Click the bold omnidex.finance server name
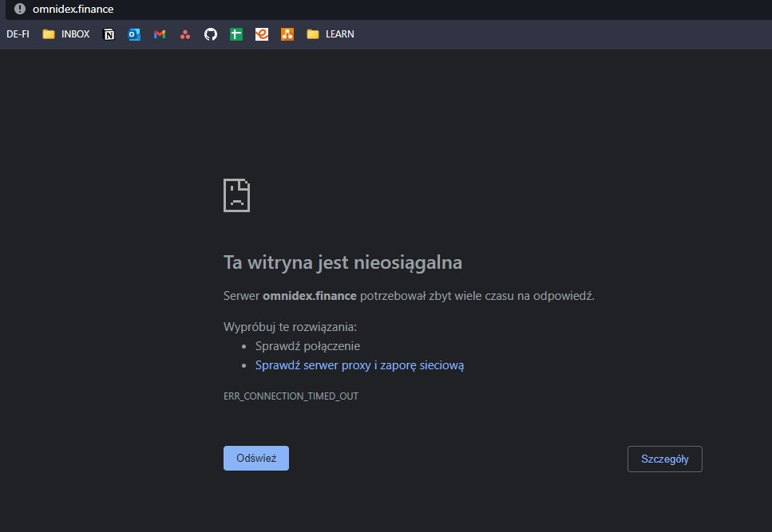The image size is (772, 532). [309, 295]
